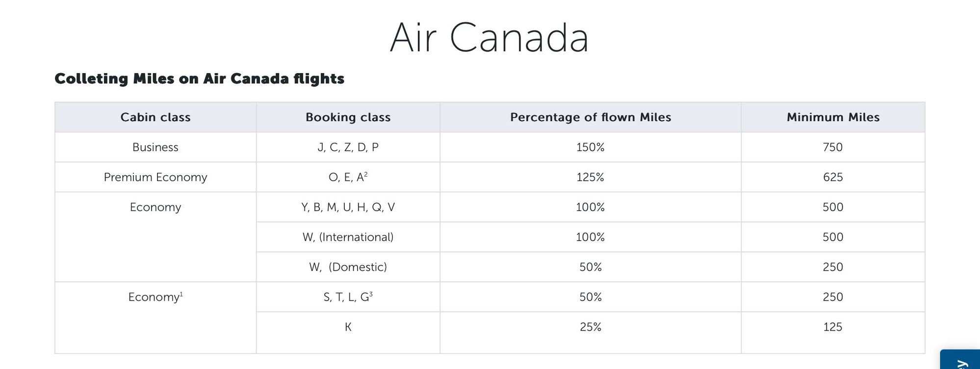
Task: Click footnote 1 beside the second Economy
Action: point(181,294)
